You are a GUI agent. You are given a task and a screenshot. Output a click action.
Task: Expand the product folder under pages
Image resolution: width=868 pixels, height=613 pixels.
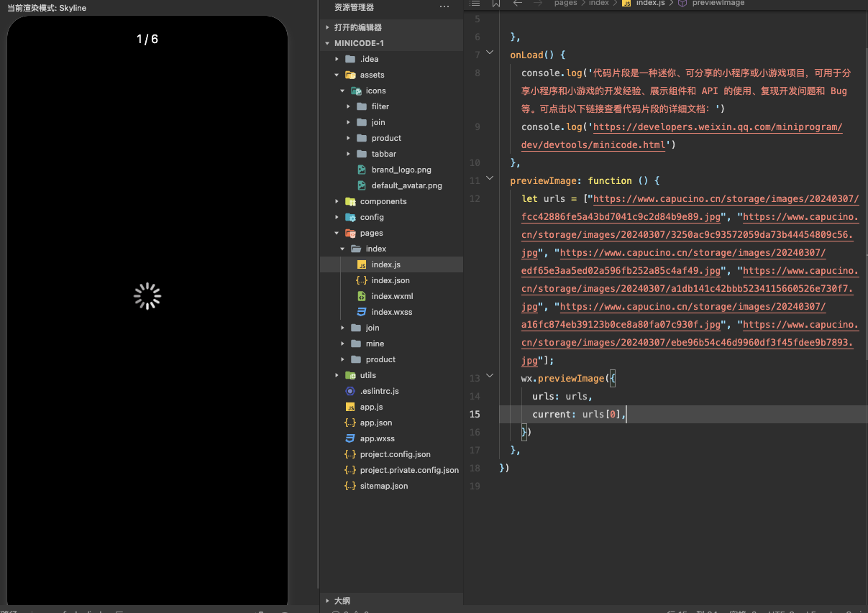pyautogui.click(x=342, y=359)
